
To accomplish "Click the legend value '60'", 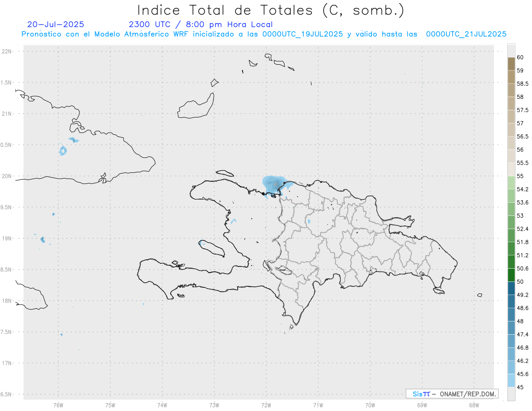I will (520, 57).
